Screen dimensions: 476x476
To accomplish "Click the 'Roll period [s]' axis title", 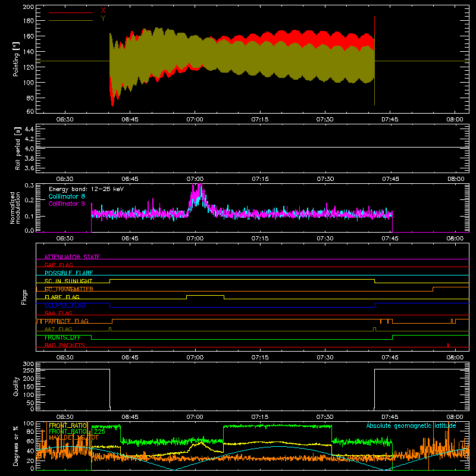I will [x=17, y=148].
